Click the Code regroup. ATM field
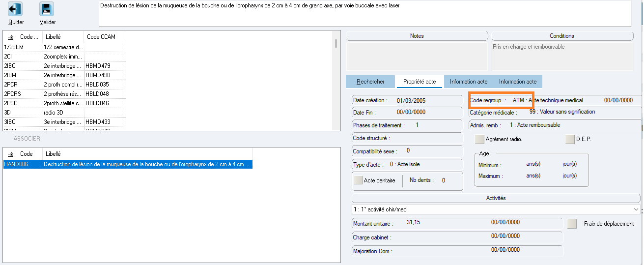Viewport: 644px width, 265px height. click(x=555, y=100)
